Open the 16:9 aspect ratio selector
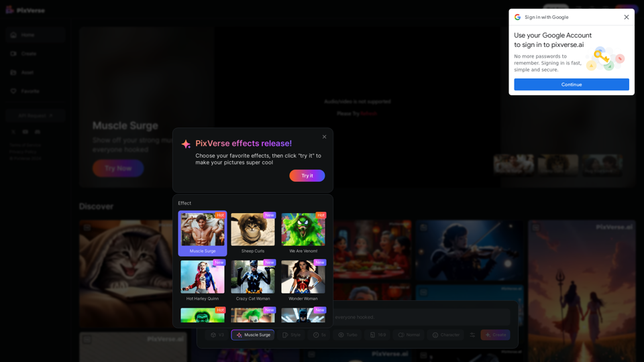644x362 pixels. (378, 335)
